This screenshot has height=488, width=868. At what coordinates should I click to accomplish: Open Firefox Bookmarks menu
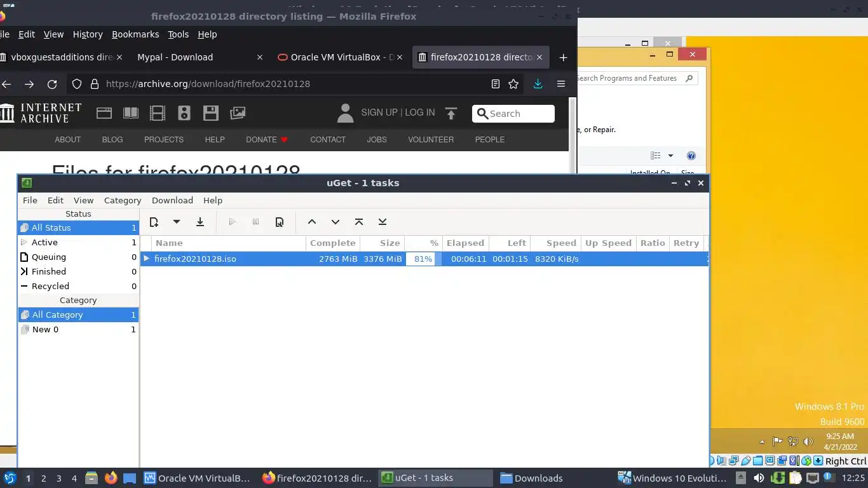pos(135,34)
